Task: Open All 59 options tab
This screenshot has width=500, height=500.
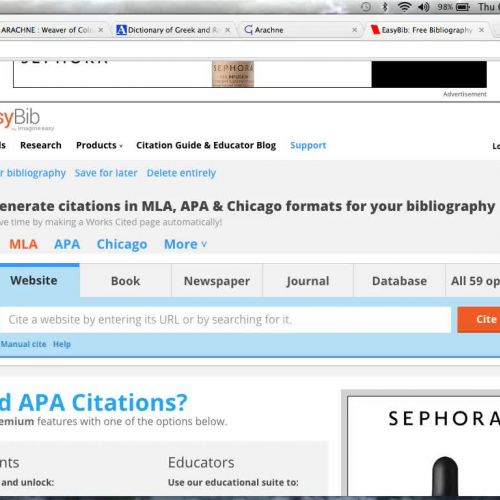Action: pos(473,281)
